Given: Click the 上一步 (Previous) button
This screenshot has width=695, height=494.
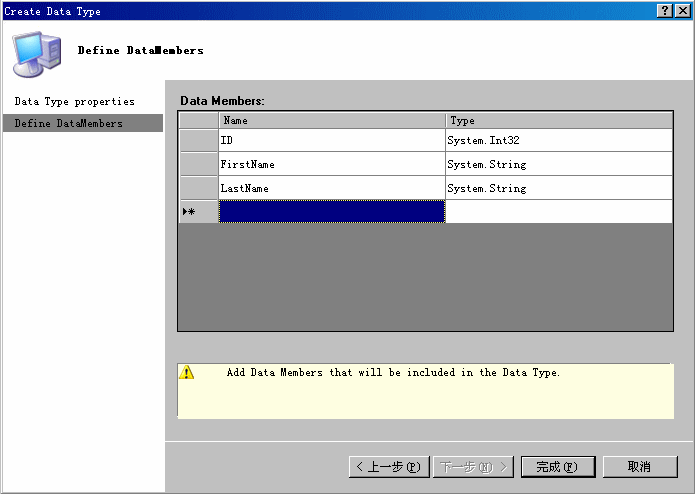Looking at the screenshot, I should (389, 467).
